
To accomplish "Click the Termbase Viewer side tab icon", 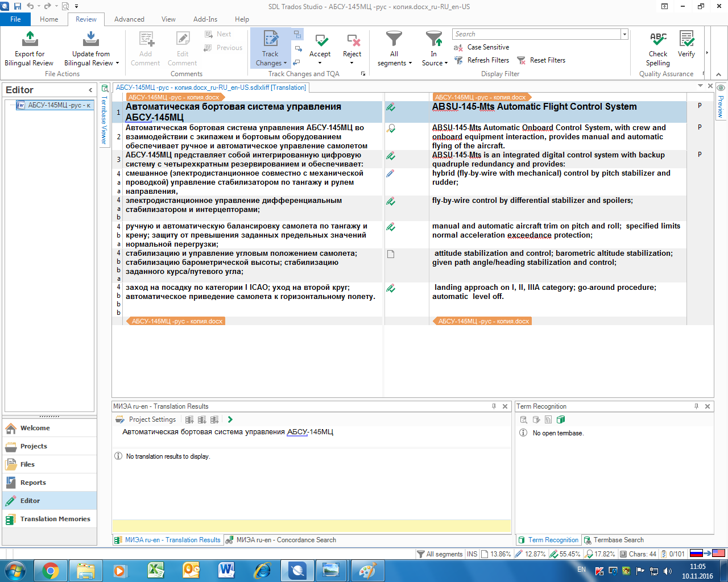I will point(105,89).
